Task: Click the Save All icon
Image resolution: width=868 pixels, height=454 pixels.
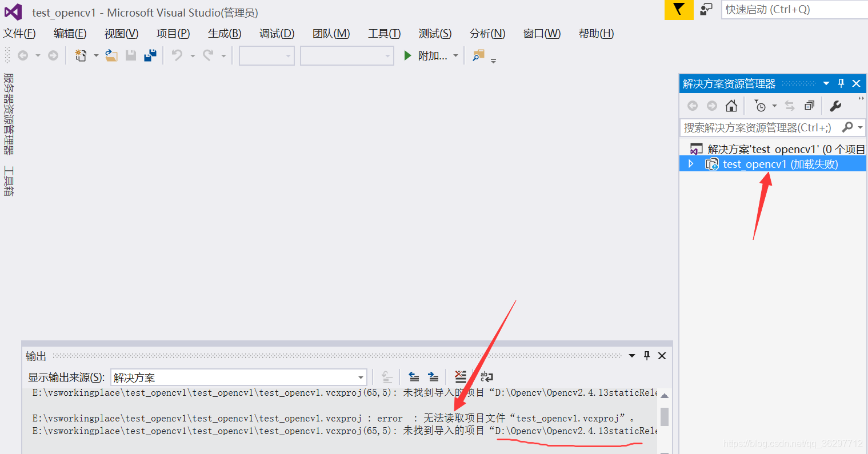Action: [150, 55]
